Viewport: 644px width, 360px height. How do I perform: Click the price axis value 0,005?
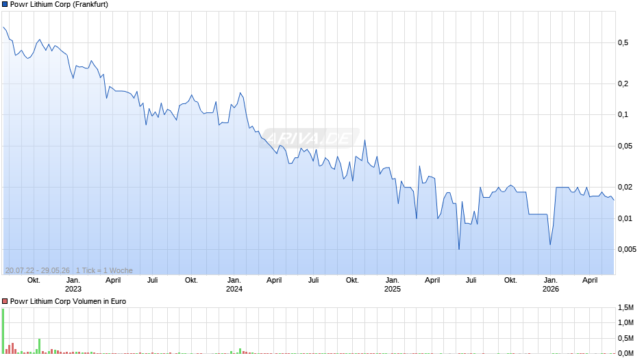tap(627, 249)
